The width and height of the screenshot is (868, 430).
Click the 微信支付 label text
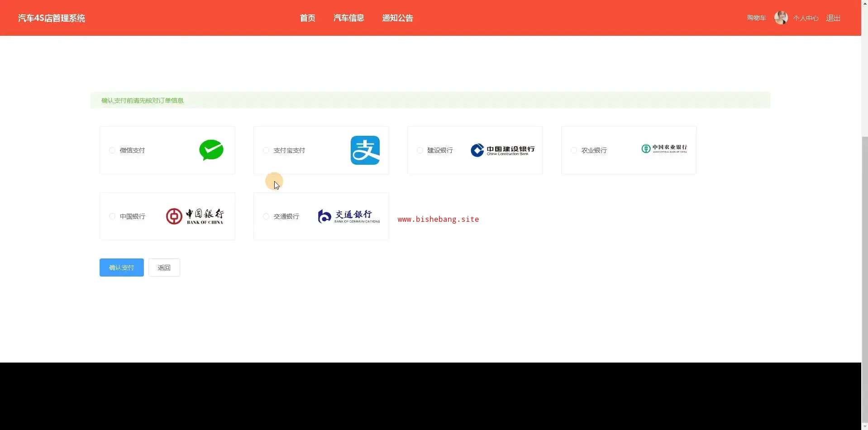pos(133,150)
